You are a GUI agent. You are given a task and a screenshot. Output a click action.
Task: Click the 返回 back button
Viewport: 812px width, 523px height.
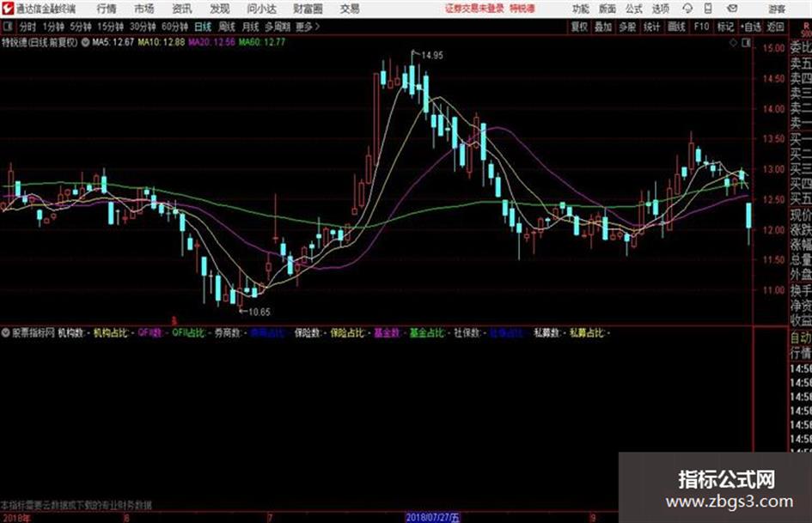(775, 27)
